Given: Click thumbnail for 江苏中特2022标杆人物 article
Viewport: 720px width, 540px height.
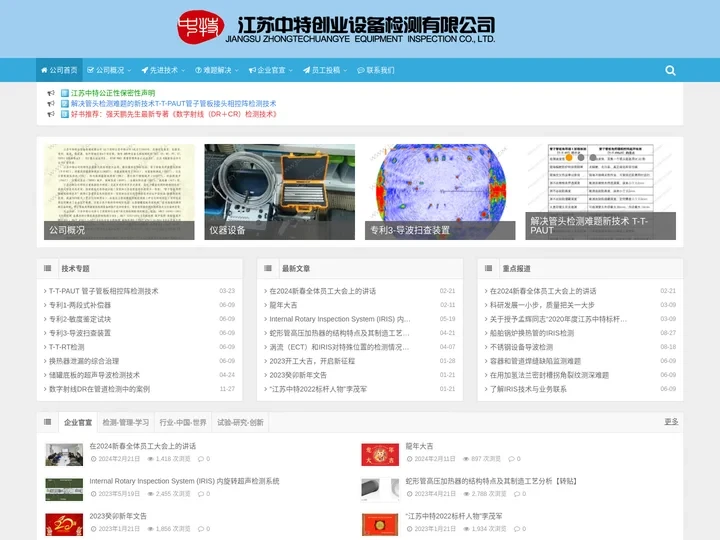Looking at the screenshot, I should [x=380, y=524].
